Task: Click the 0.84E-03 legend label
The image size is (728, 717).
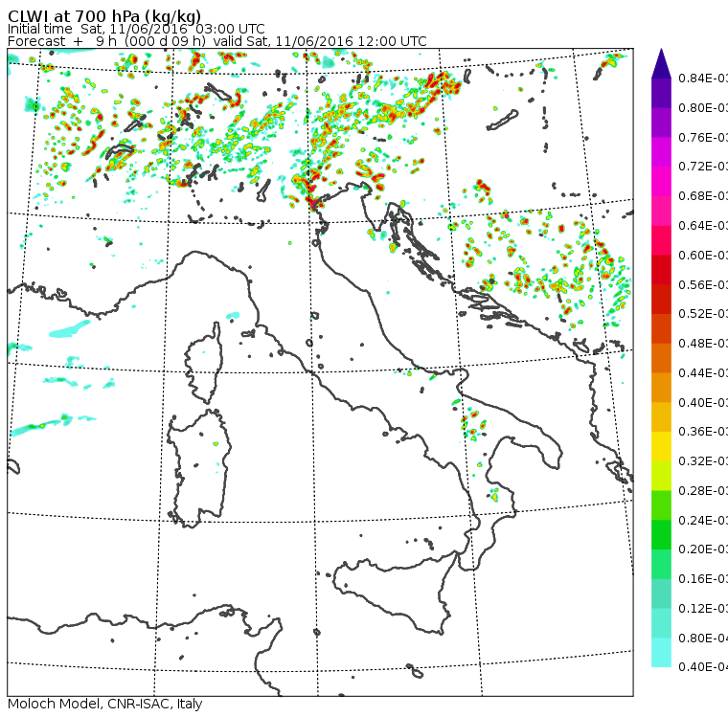Action: [703, 78]
